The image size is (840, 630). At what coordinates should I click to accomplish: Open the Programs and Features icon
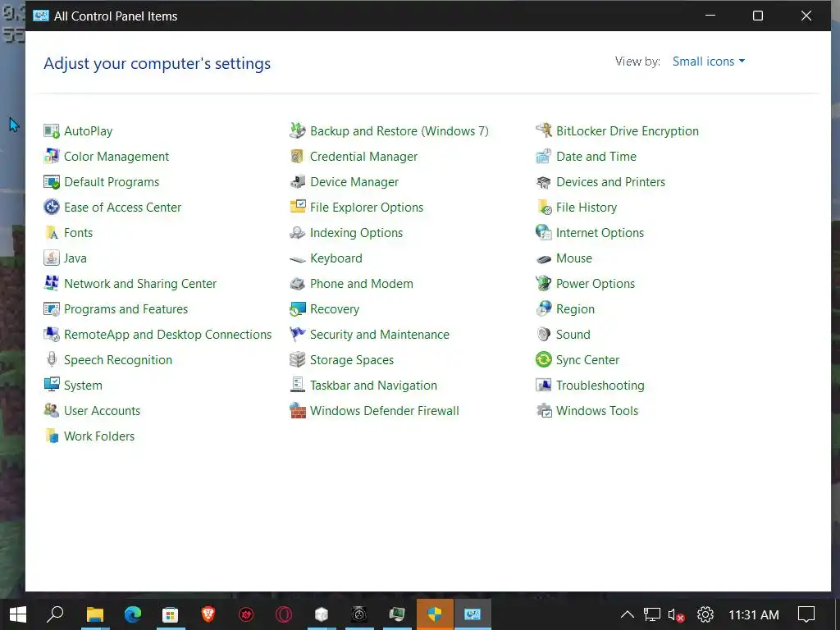[52, 309]
